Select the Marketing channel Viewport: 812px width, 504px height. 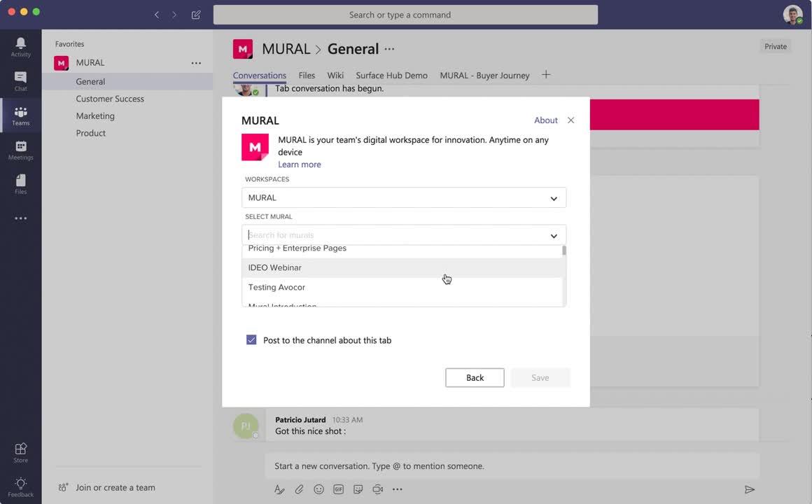point(127,116)
